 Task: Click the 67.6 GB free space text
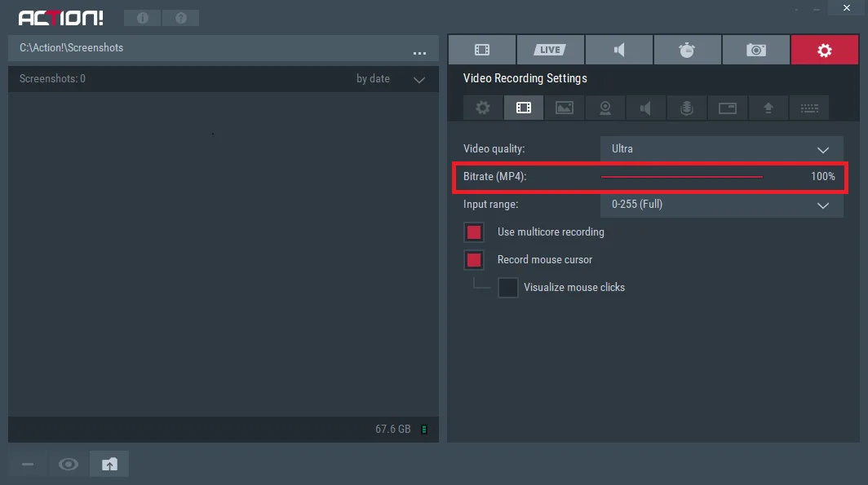(x=392, y=429)
